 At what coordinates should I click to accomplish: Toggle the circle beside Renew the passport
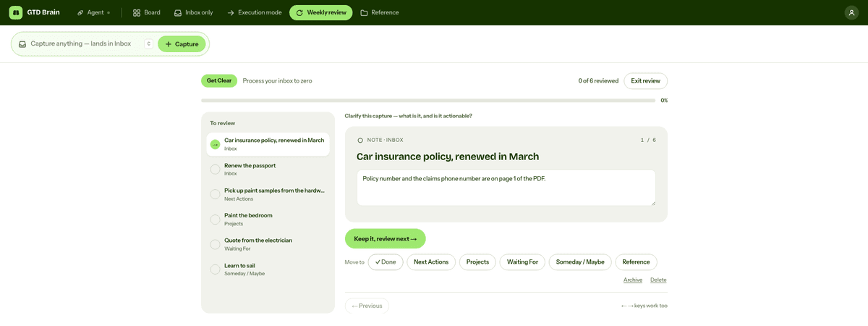215,170
